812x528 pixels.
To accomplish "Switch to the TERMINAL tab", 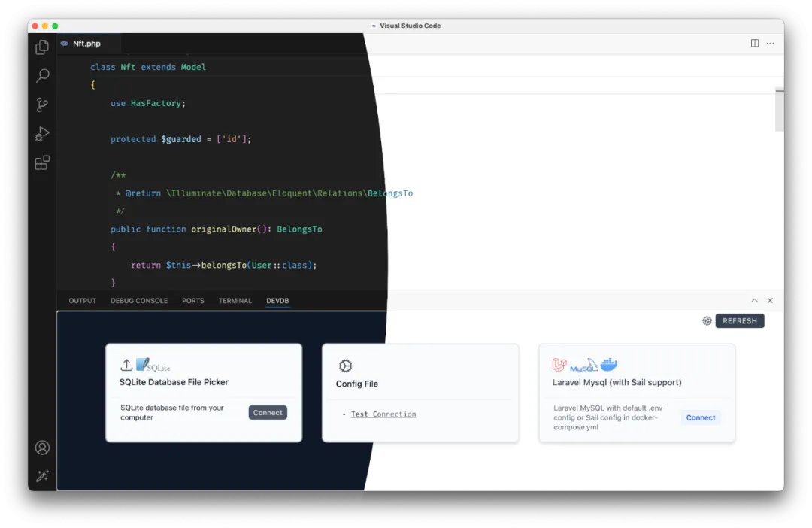I will point(235,301).
